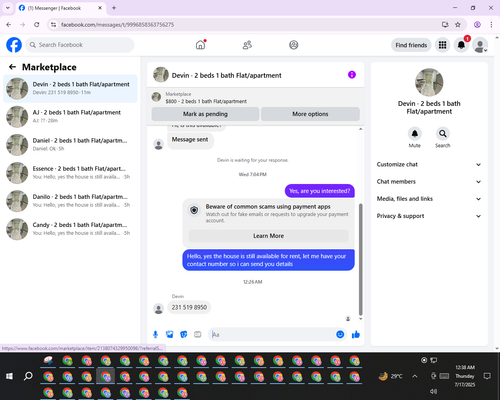
Task: Open the Groups icon in top navigation
Action: point(294,45)
